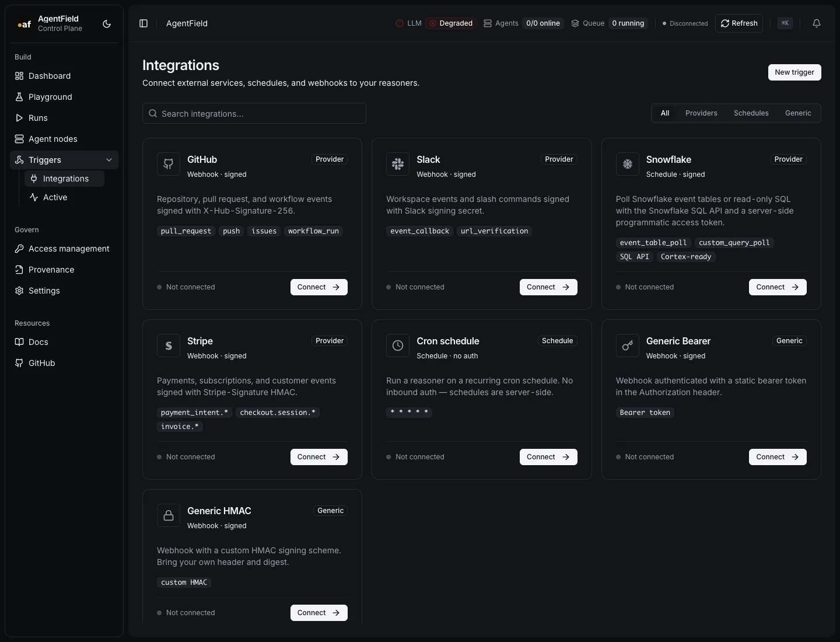Screen dimensions: 840x642
Task: Connect the Stripe integration
Action: point(319,457)
